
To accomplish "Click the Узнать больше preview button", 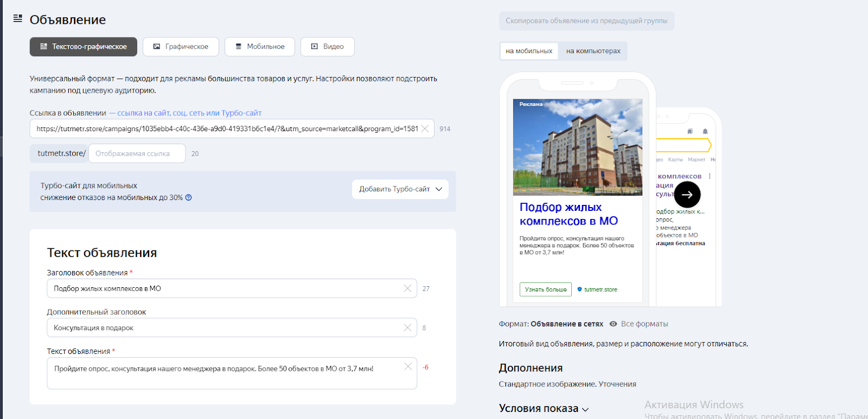I will point(546,289).
